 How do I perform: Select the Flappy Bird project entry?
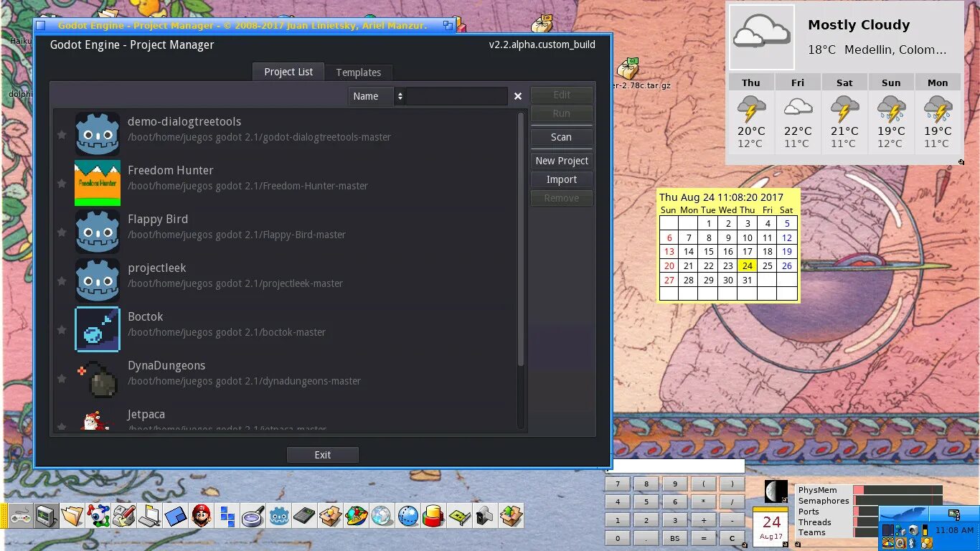pyautogui.click(x=285, y=232)
